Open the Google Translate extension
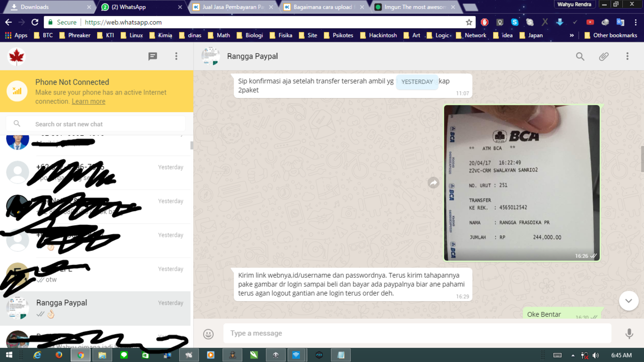Screen dimensions: 644x362 620,22
